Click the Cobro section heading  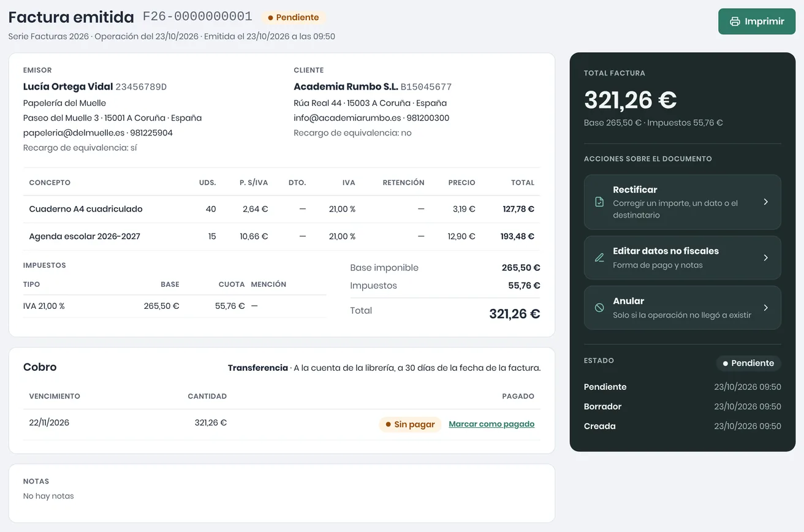pyautogui.click(x=40, y=367)
